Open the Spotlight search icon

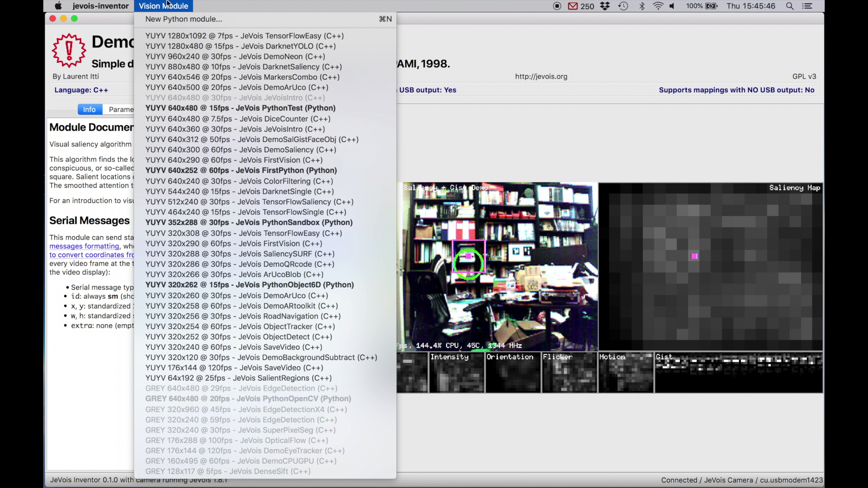[x=790, y=6]
